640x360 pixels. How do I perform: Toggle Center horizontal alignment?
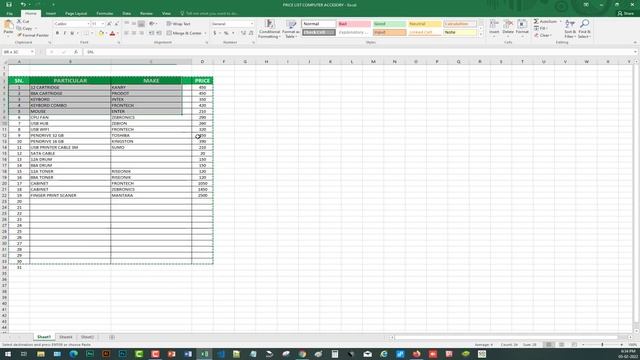coord(134,33)
